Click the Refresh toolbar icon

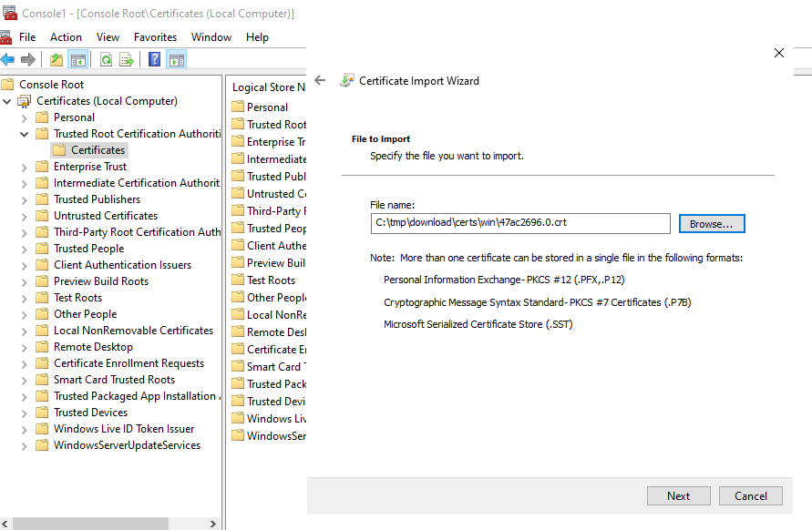point(106,60)
